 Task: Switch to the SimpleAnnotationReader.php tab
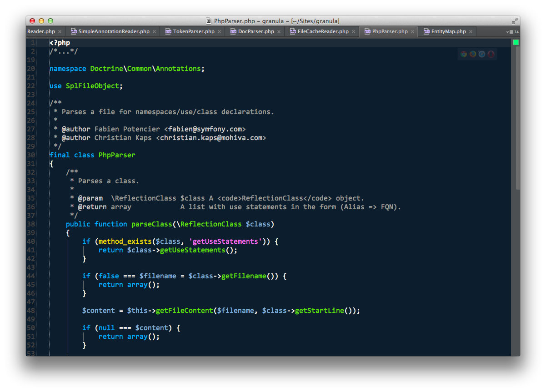(114, 31)
